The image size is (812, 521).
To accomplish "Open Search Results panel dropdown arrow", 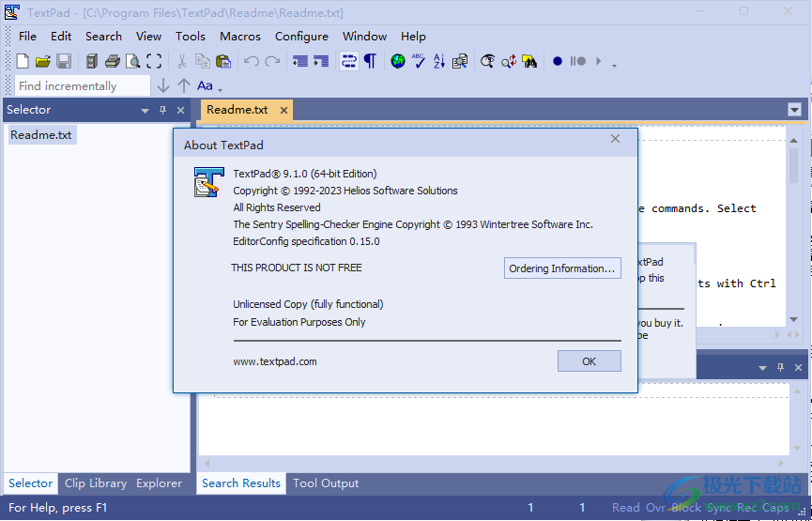I will (x=762, y=368).
